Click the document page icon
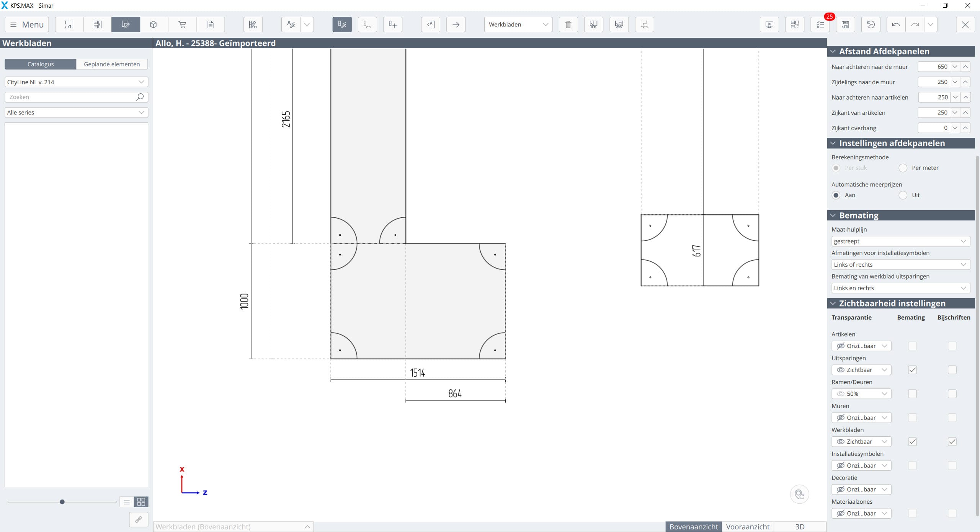 tap(210, 24)
